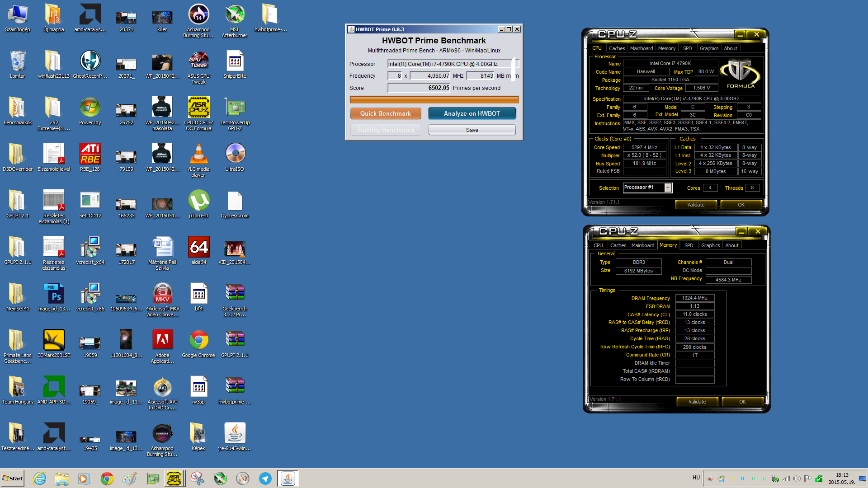Select the RBE_128 ATI icon
This screenshot has width=868, height=488.
pyautogui.click(x=90, y=157)
